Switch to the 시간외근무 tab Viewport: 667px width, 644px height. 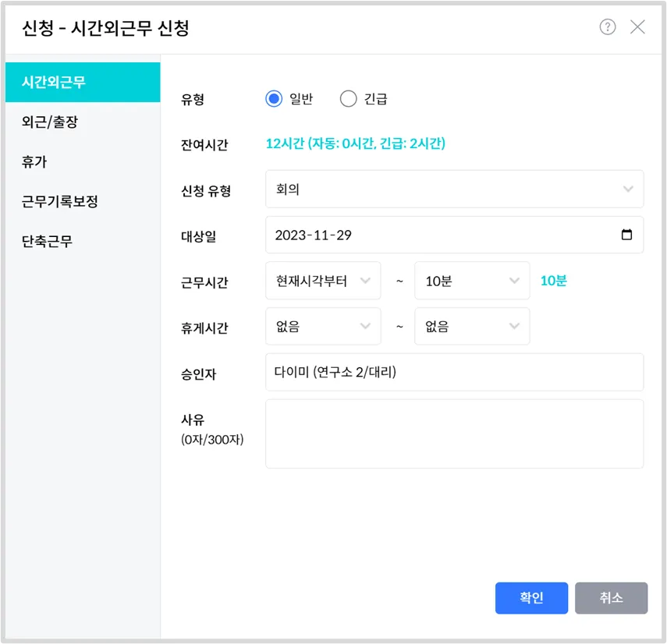point(83,82)
